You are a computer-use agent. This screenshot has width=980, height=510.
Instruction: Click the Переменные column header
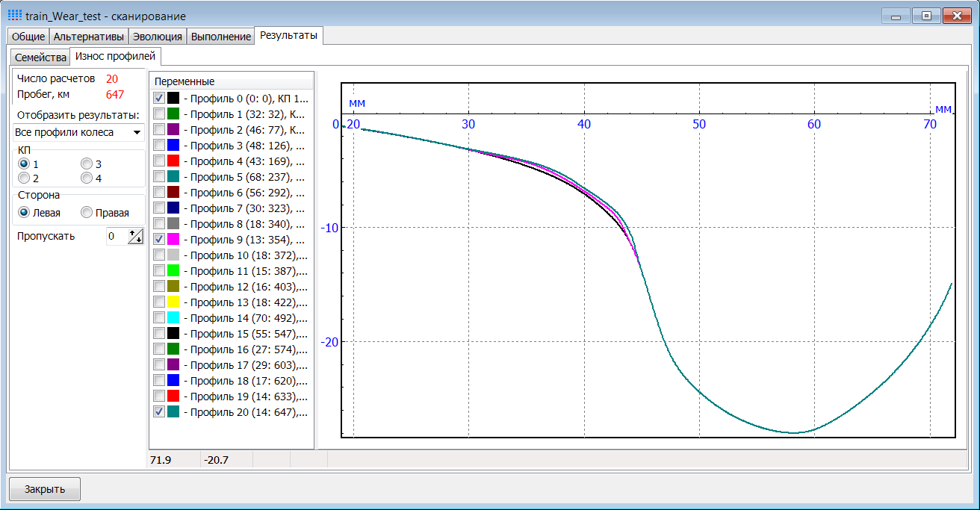coord(232,81)
